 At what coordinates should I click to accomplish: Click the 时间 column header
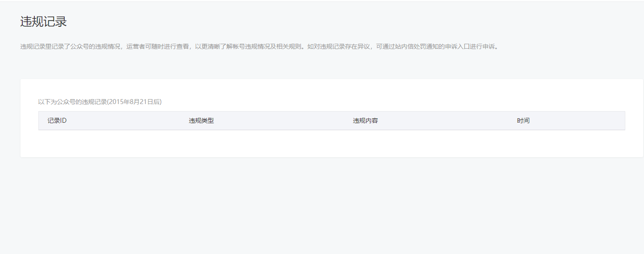[x=523, y=121]
